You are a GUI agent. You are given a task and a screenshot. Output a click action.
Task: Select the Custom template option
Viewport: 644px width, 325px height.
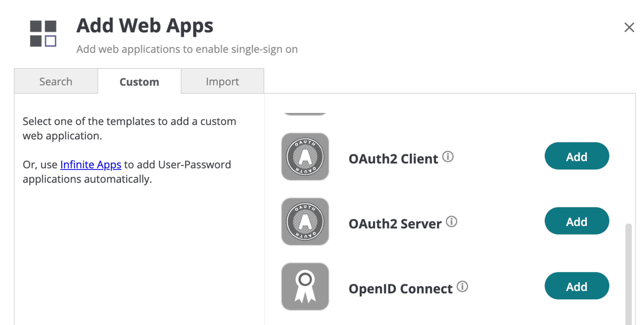(139, 81)
